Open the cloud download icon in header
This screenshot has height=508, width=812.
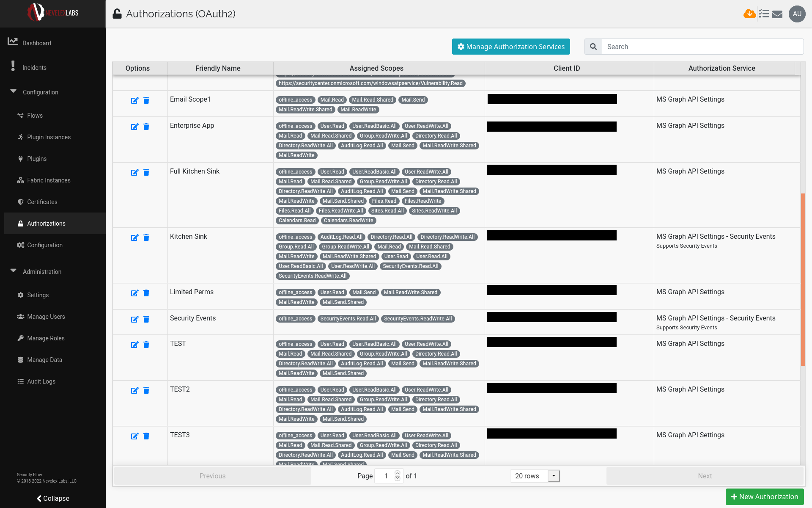click(749, 14)
